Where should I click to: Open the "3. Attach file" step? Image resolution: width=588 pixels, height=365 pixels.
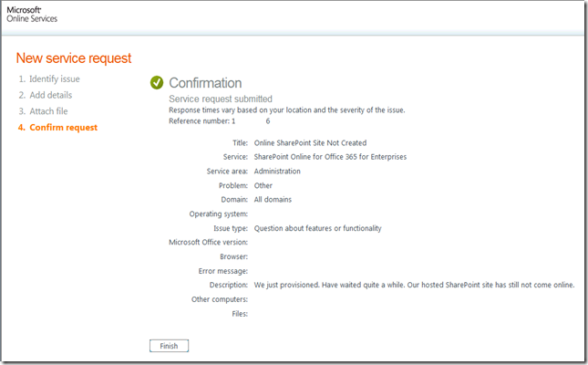point(45,111)
